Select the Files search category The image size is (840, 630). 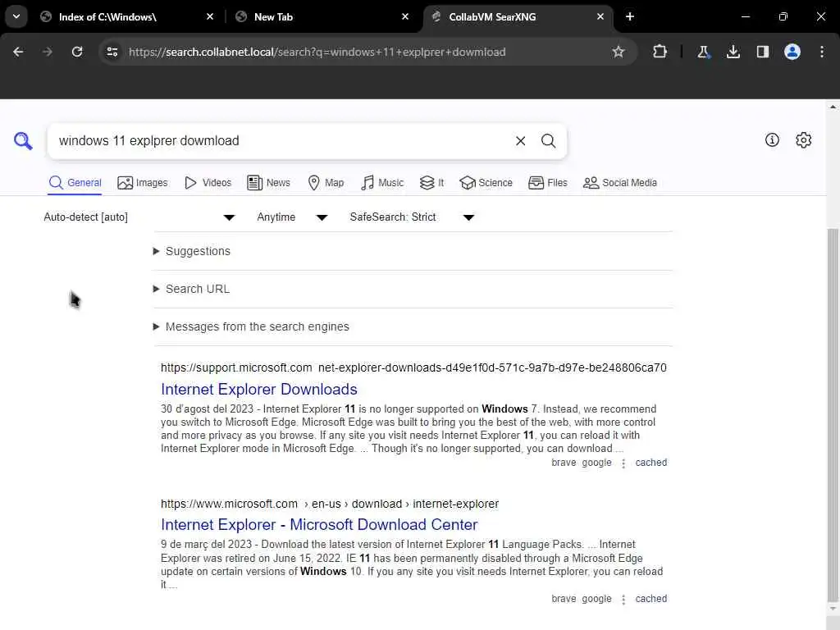[547, 183]
